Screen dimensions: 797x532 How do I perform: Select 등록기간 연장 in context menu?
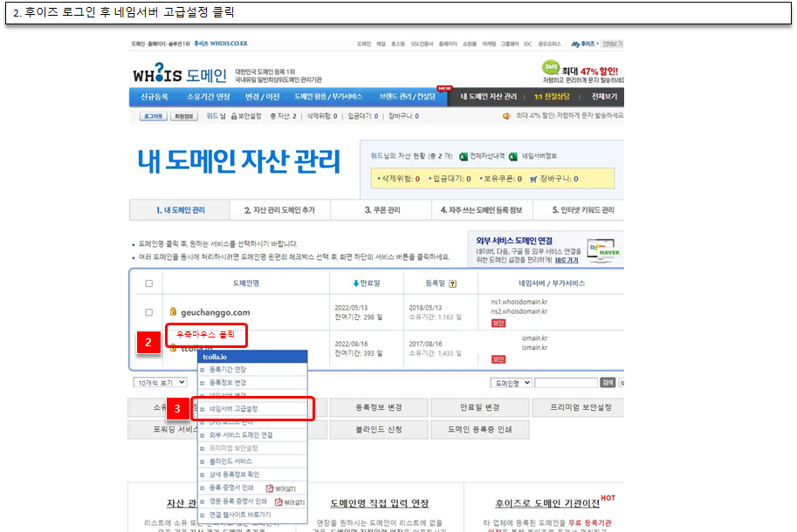tap(252, 370)
